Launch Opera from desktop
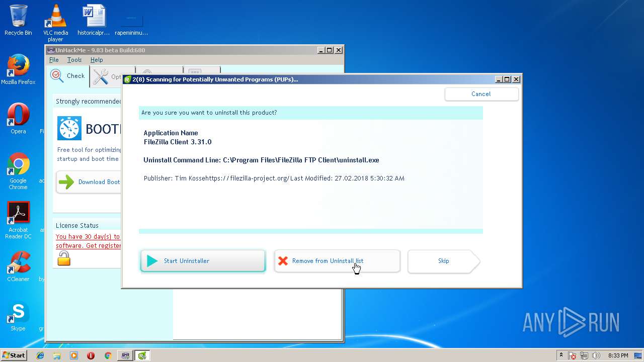The image size is (644, 362). 18,119
